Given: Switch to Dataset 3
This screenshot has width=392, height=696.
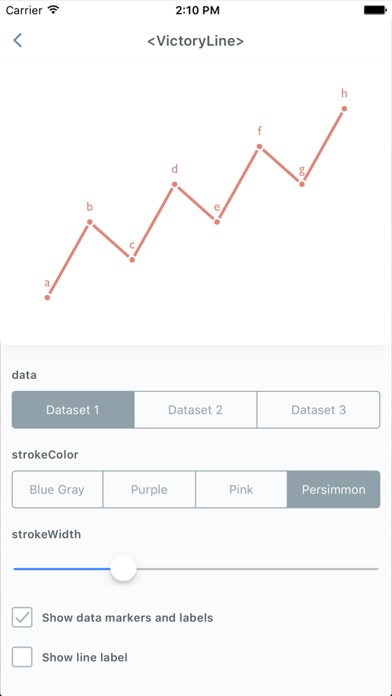Looking at the screenshot, I should 318,410.
